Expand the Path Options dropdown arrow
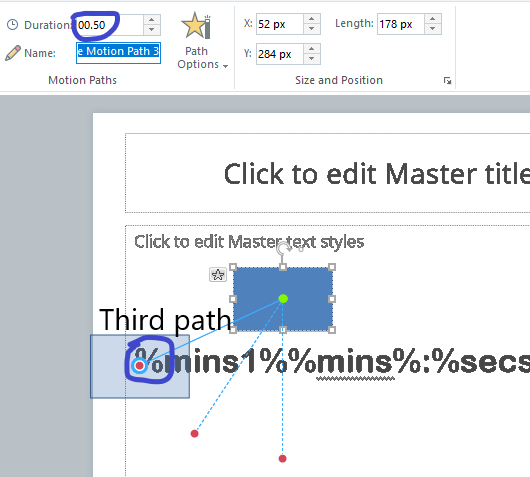The width and height of the screenshot is (530, 477). (225, 66)
